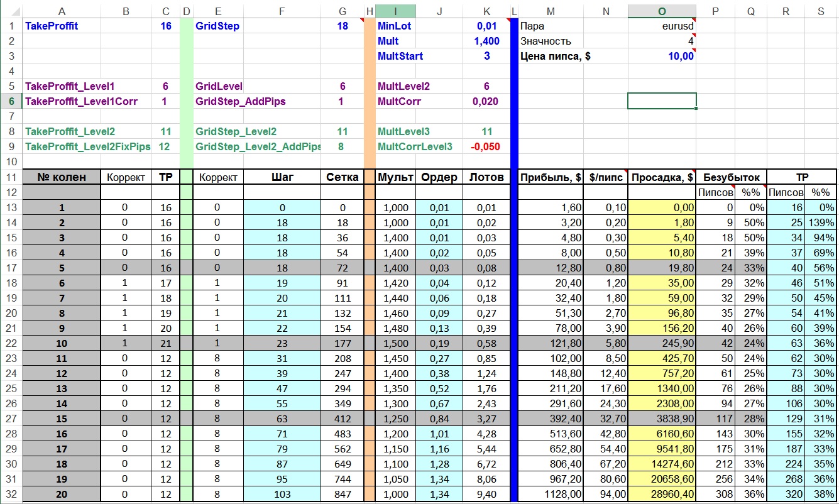
Task: Select the profit value 1128,00
Action: pyautogui.click(x=551, y=494)
